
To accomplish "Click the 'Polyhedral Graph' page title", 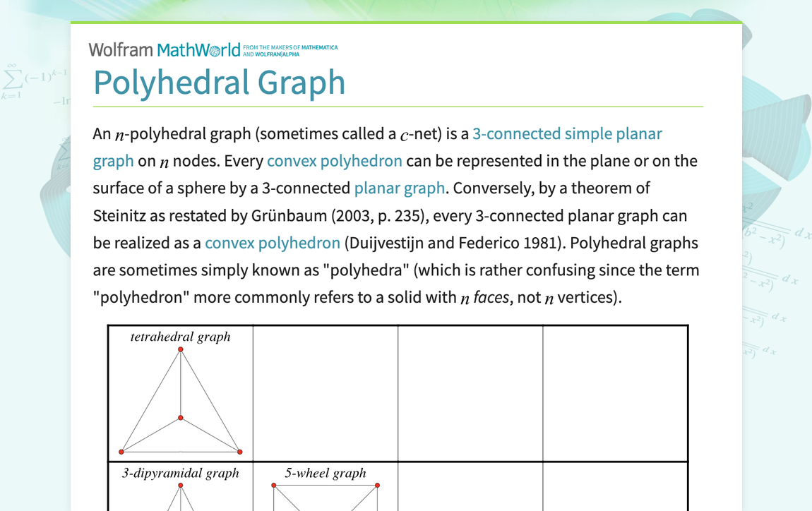I will pyautogui.click(x=219, y=83).
